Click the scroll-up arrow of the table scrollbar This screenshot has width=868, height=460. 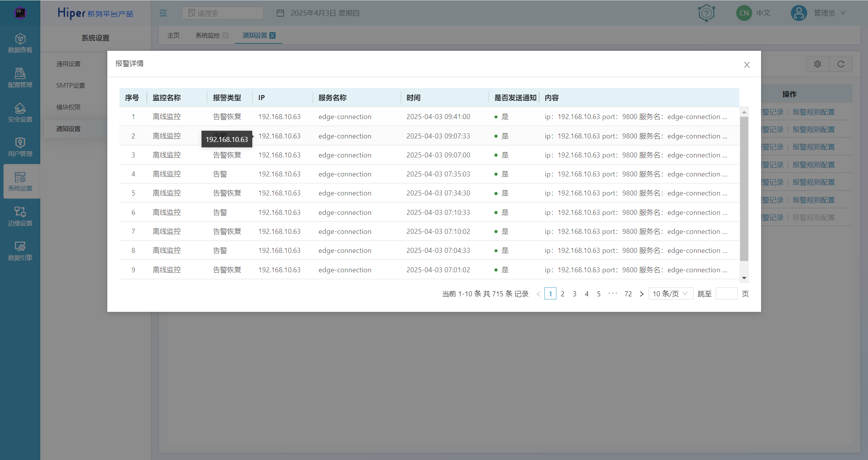[744, 112]
